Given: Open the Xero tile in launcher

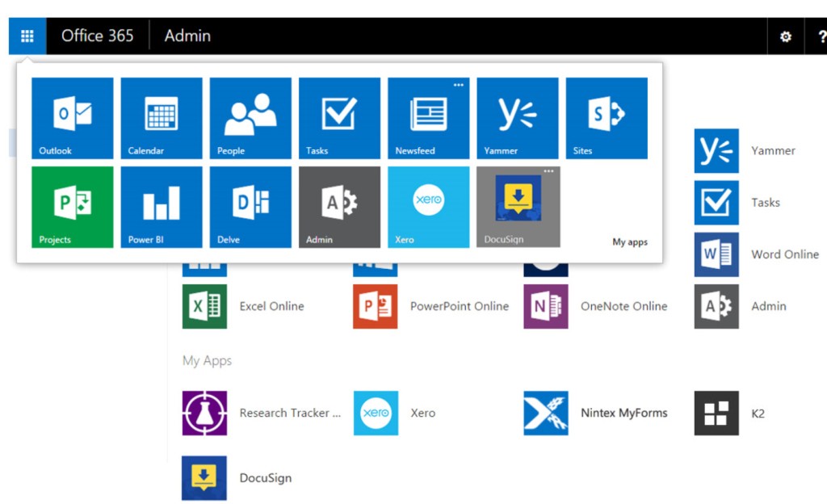Looking at the screenshot, I should tap(428, 207).
